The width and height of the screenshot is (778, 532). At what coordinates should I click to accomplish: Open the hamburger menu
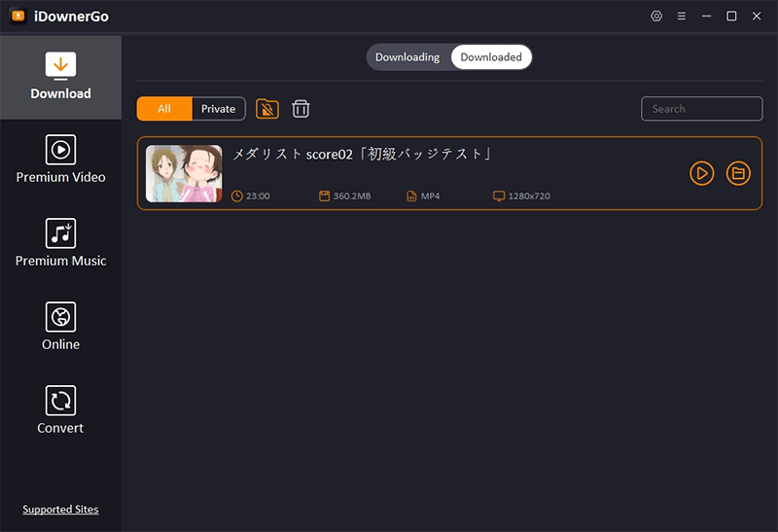point(682,16)
